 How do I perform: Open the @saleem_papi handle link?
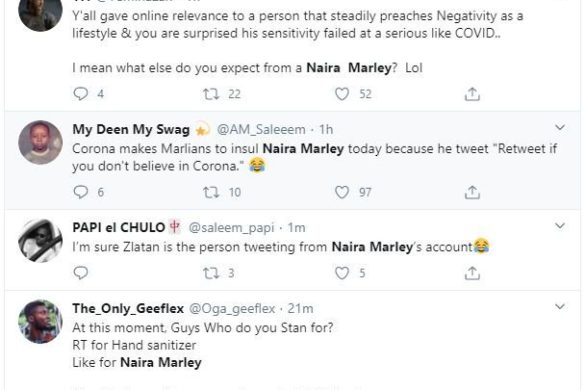coord(231,228)
